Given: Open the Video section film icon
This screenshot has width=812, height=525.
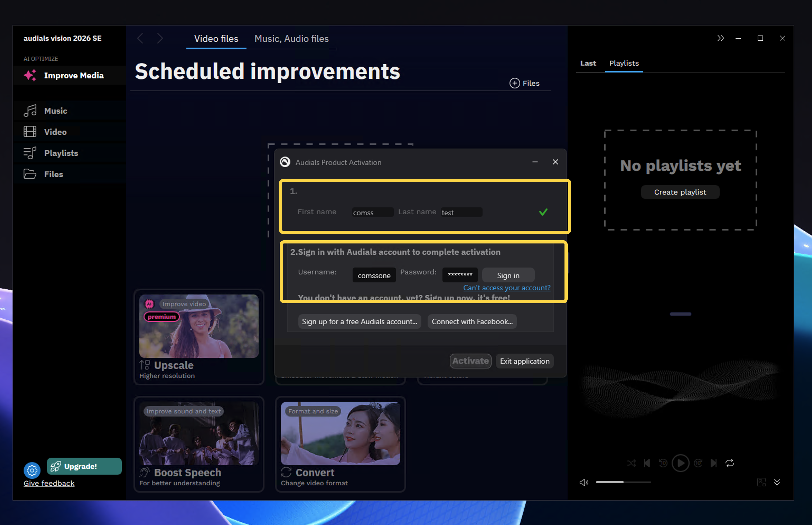Looking at the screenshot, I should pos(30,132).
